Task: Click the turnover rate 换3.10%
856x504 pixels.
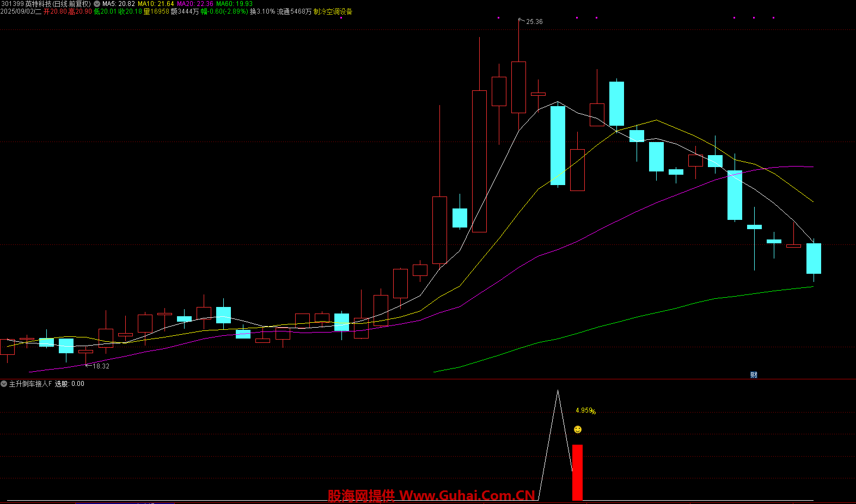Action: [262, 11]
